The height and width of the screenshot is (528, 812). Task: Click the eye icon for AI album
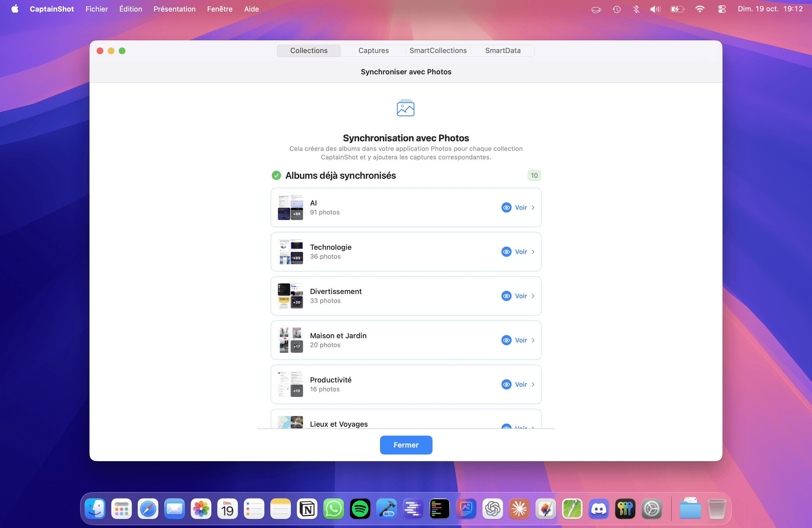pyautogui.click(x=506, y=207)
